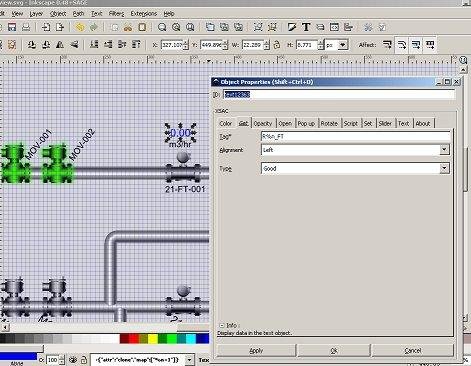Open the Alignment dropdown
471x366 pixels.
(x=444, y=150)
